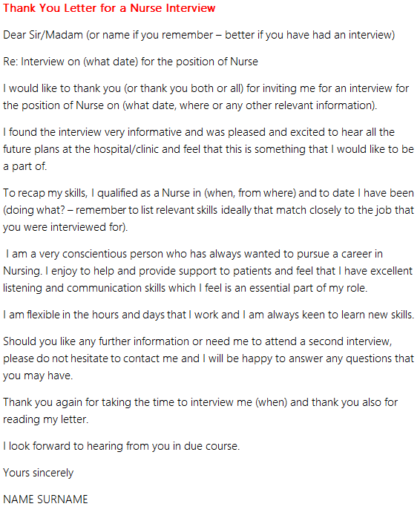Image resolution: width=420 pixels, height=521 pixels.
Task: Click the 'NAME SURNAME' signature placeholder
Action: [45, 499]
